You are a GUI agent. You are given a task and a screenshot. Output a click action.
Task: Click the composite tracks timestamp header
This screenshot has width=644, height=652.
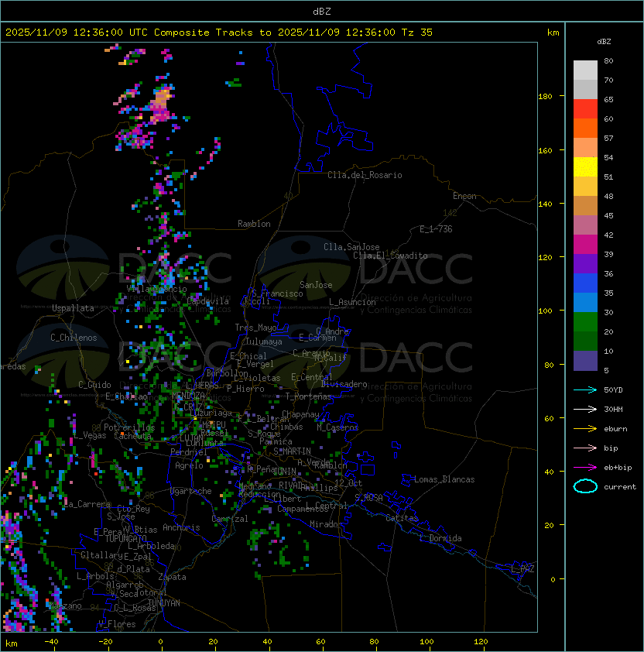[x=219, y=32]
